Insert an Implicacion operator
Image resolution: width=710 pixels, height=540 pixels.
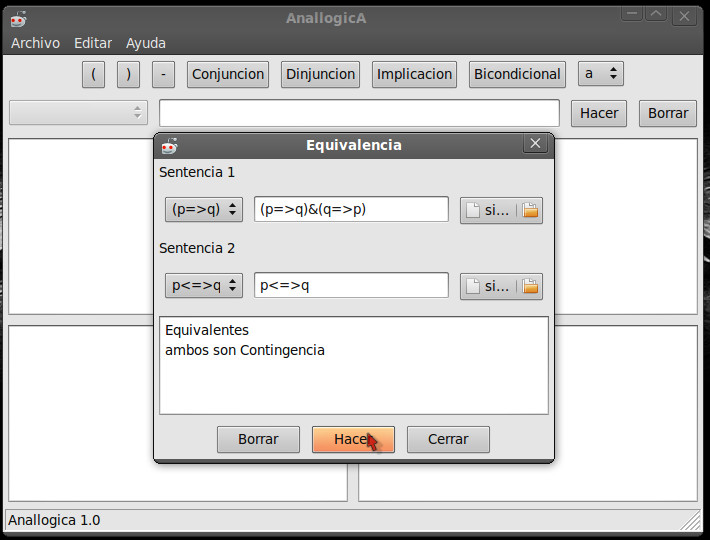coord(414,74)
